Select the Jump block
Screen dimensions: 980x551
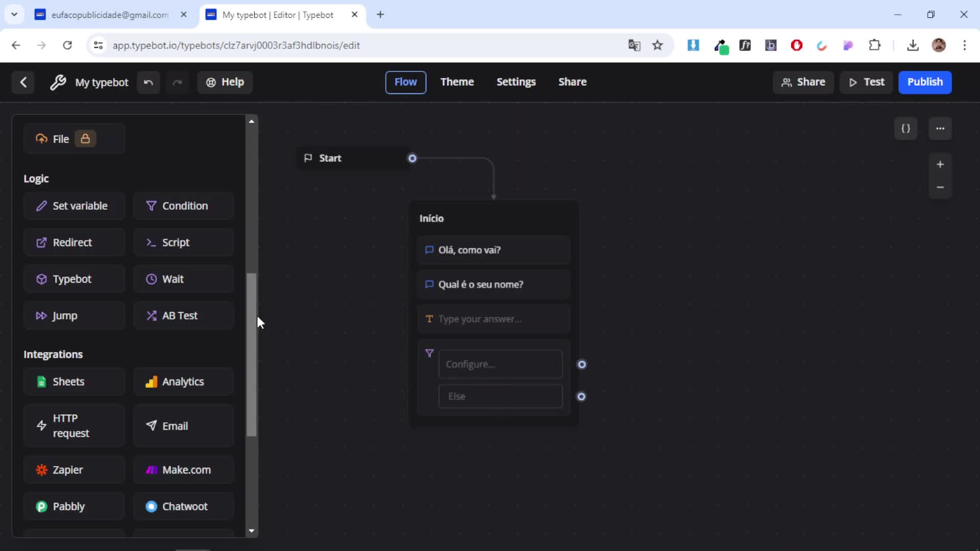[73, 315]
